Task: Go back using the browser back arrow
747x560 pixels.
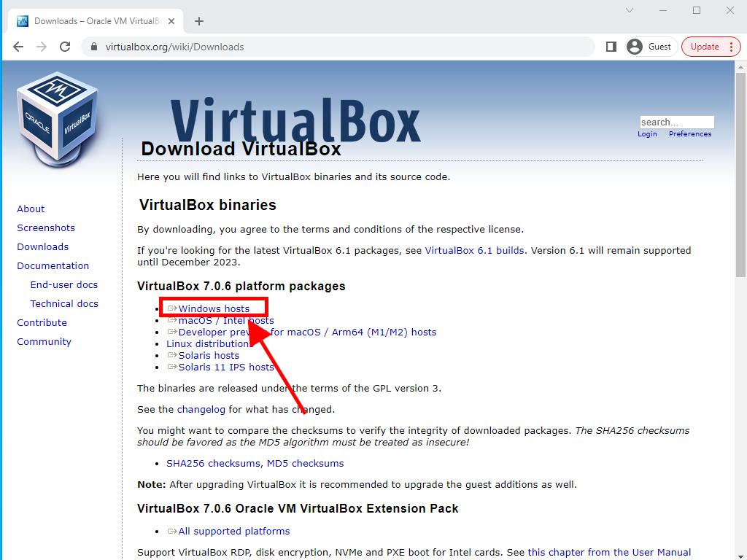Action: pyautogui.click(x=18, y=47)
